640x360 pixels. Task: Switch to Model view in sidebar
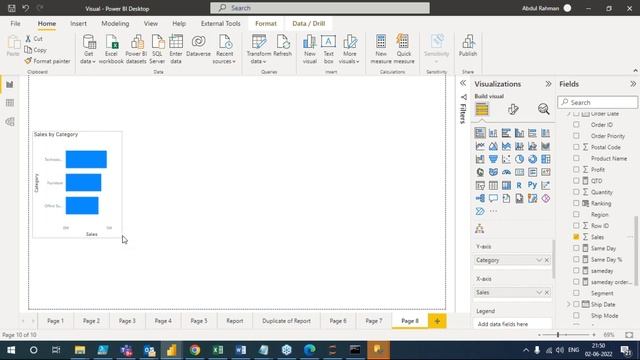(x=10, y=122)
